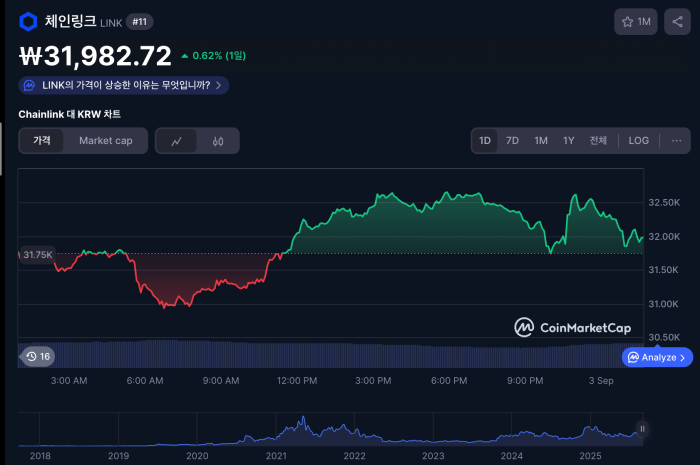Select 전체 time range
700x465 pixels.
point(598,141)
